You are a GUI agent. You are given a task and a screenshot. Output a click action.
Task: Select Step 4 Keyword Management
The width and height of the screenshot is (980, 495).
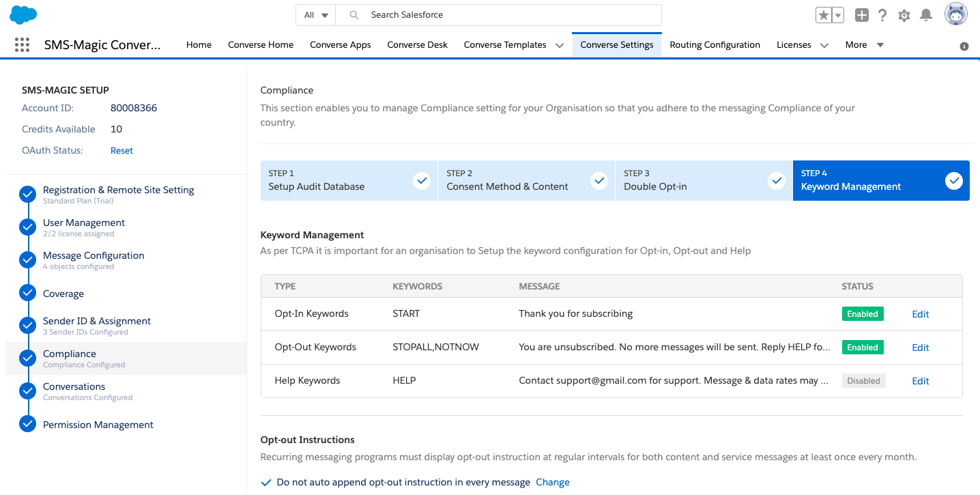pyautogui.click(x=881, y=180)
